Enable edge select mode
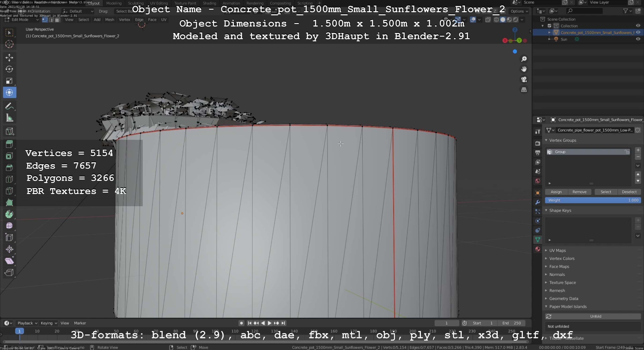This screenshot has width=644, height=350. click(51, 20)
